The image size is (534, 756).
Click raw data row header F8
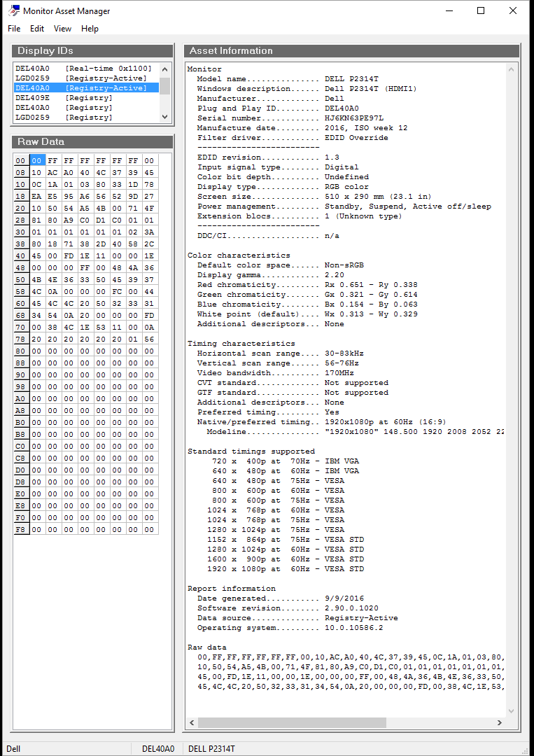pyautogui.click(x=21, y=529)
